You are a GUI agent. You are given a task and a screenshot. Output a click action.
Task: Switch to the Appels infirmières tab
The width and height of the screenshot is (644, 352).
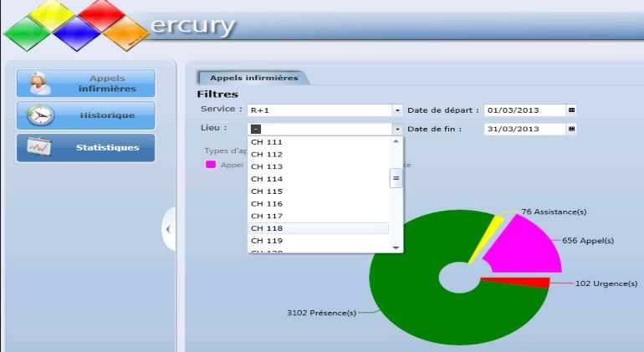[253, 78]
